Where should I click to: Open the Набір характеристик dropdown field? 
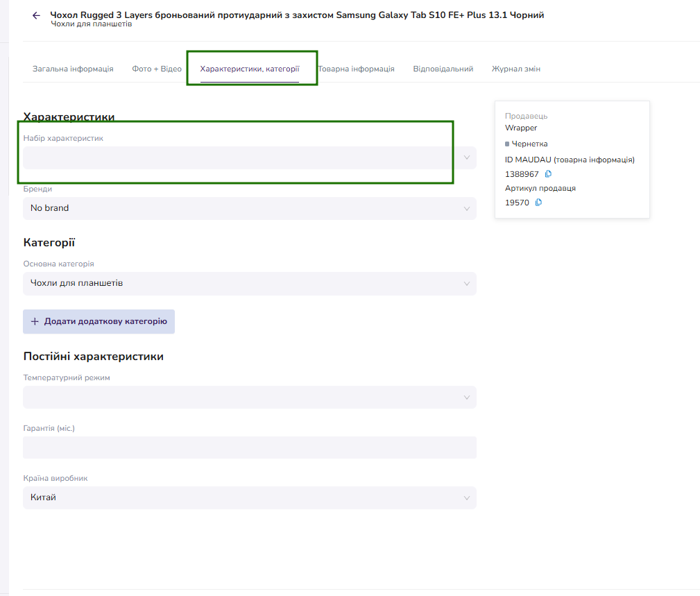250,157
